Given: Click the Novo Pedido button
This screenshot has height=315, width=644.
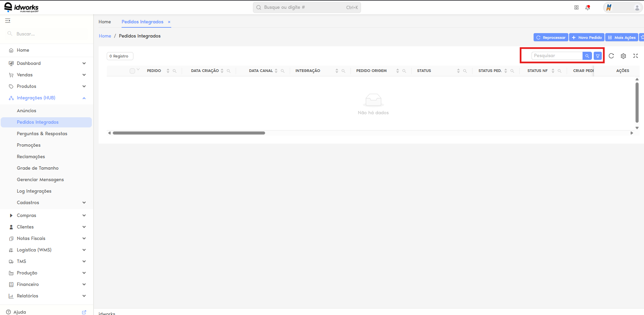Looking at the screenshot, I should [x=587, y=37].
